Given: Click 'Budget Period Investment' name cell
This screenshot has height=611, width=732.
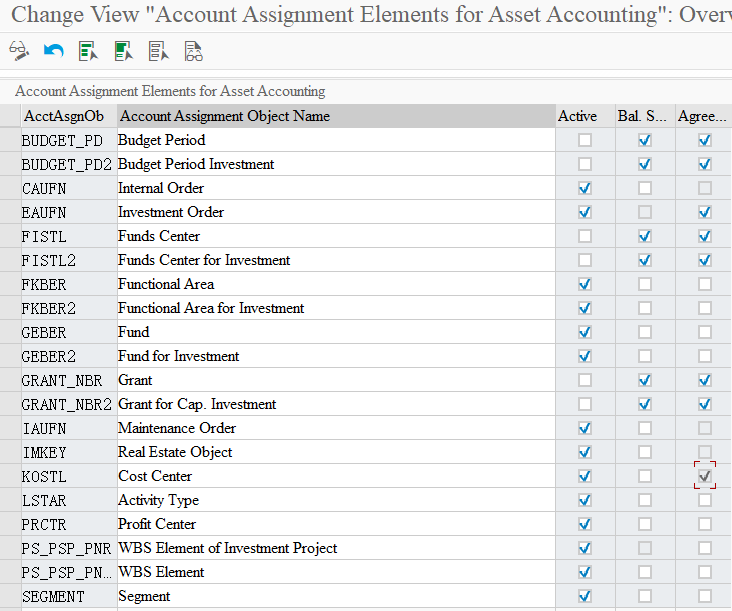Looking at the screenshot, I should 336,164.
